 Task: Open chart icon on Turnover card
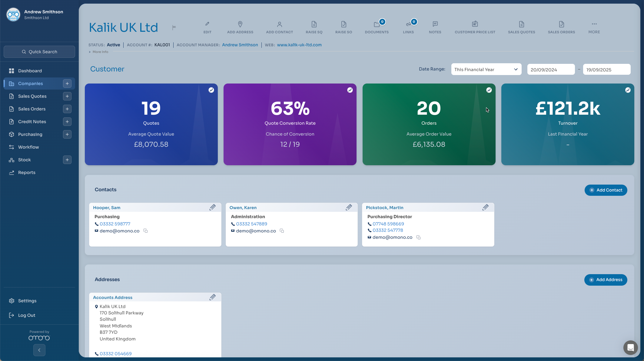[628, 90]
